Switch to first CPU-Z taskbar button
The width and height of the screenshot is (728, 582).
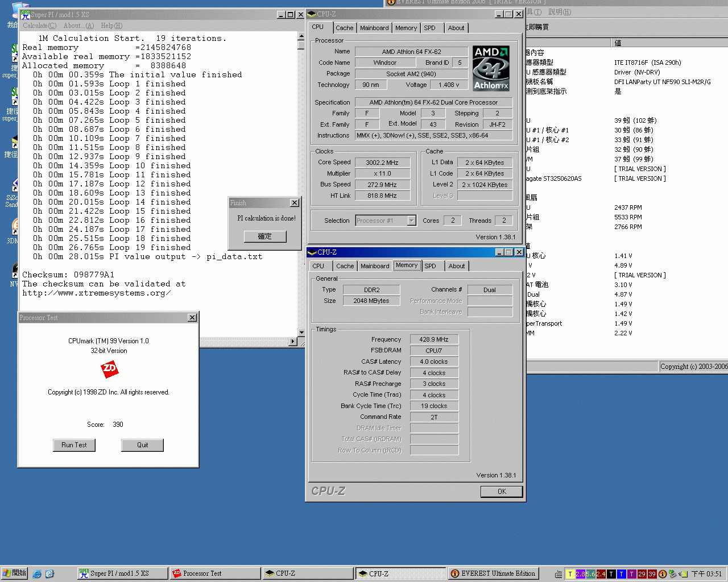(308, 573)
